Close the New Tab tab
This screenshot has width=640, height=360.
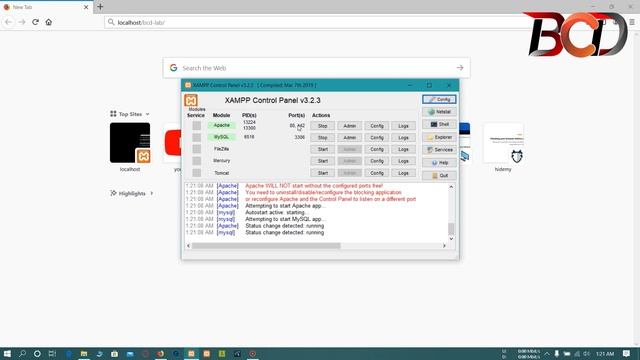[x=86, y=7]
